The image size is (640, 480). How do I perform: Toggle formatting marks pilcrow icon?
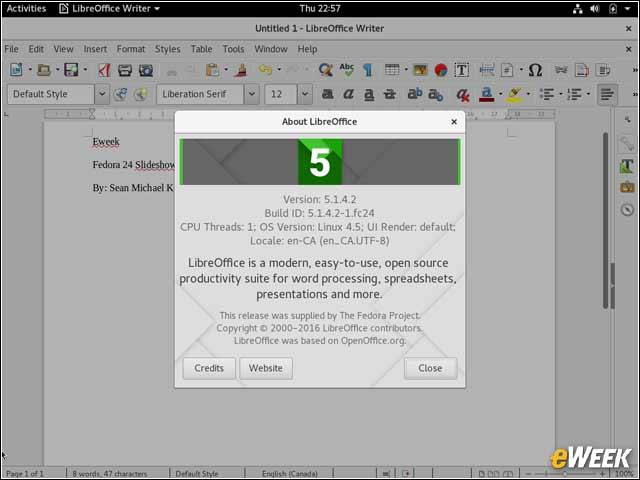point(367,70)
